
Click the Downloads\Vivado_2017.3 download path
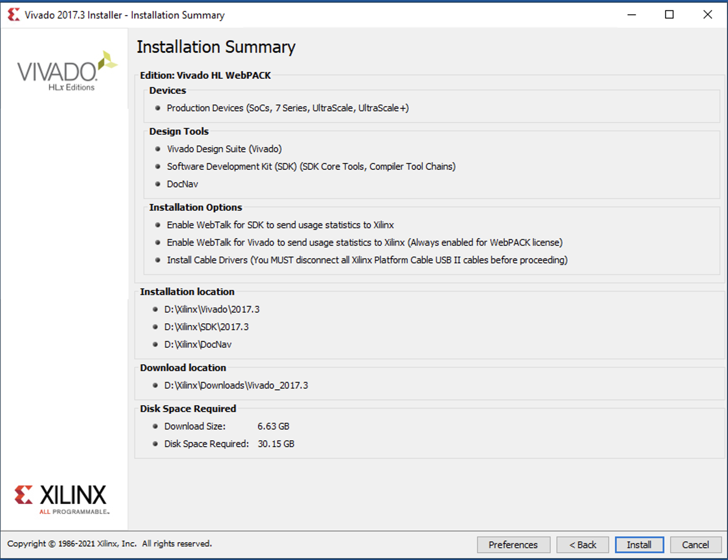(x=236, y=385)
